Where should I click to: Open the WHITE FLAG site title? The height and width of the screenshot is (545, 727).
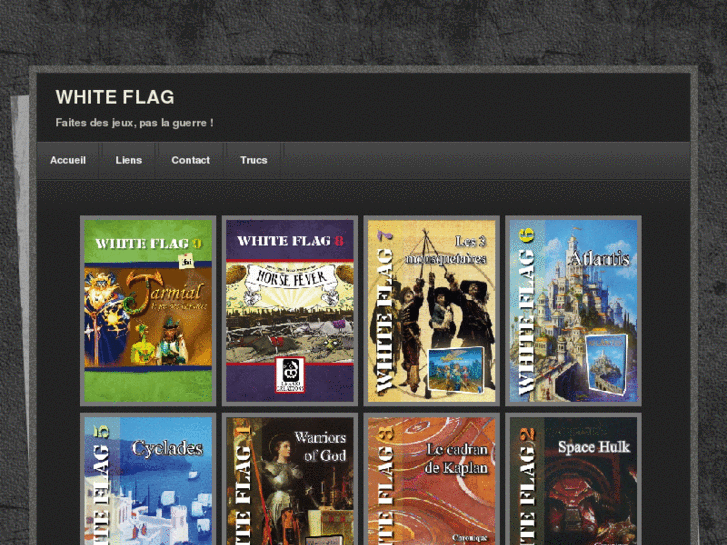[x=115, y=97]
